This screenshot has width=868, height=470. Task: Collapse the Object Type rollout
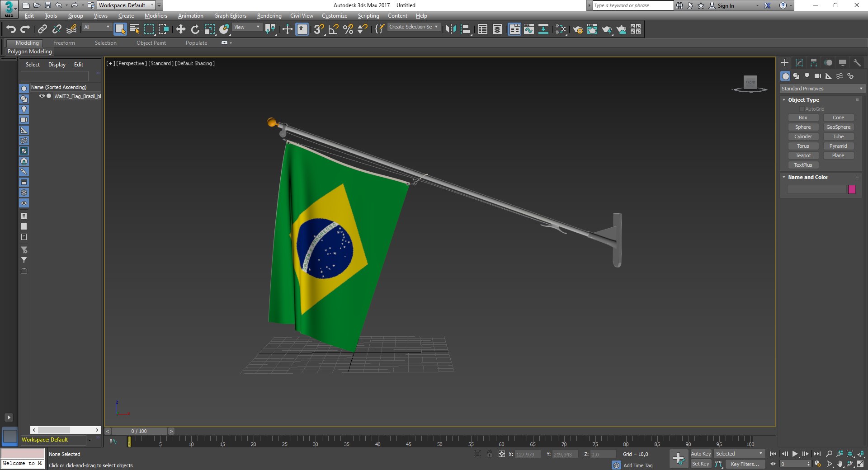pos(784,100)
